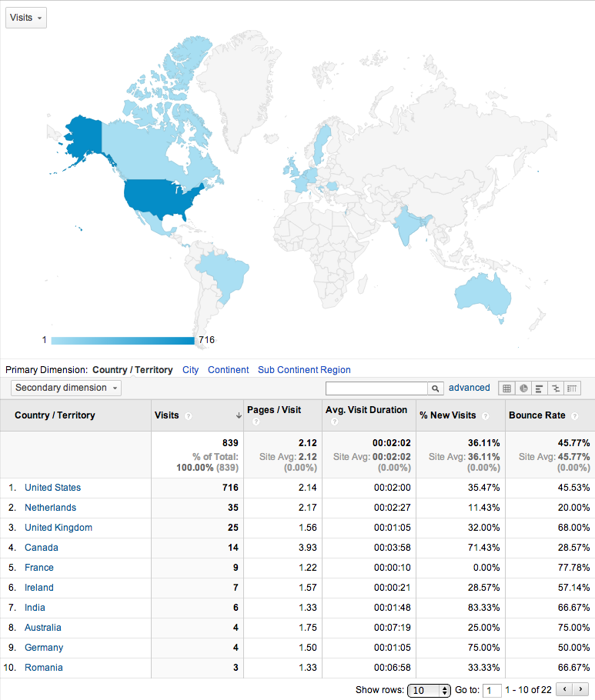Open Ireland country link
This screenshot has width=595, height=700.
click(x=39, y=588)
